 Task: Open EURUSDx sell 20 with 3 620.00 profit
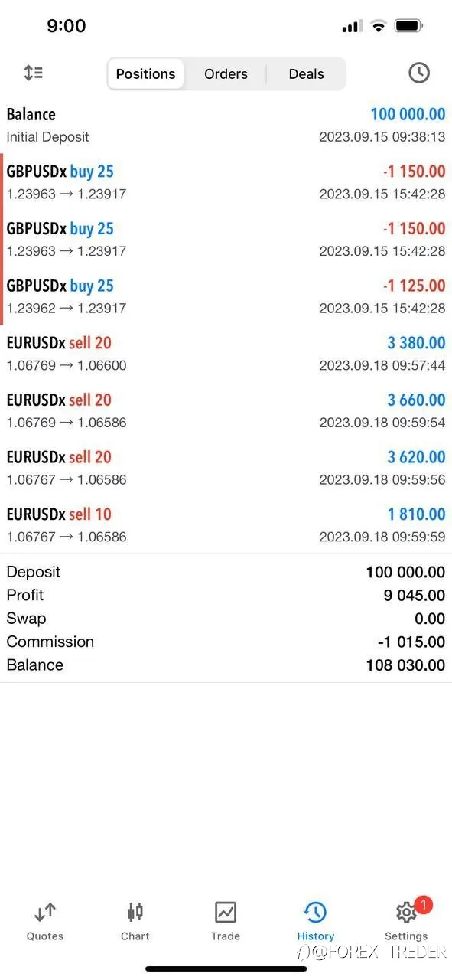226,468
